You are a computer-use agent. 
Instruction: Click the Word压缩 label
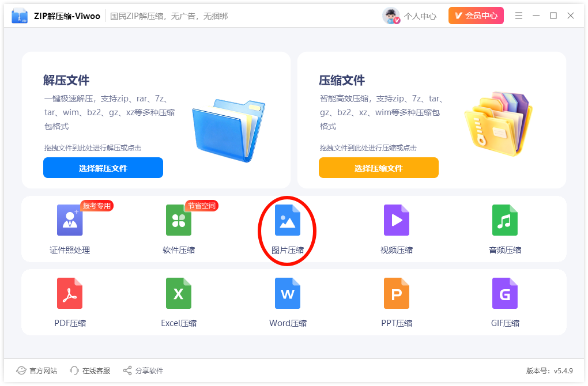pos(288,323)
